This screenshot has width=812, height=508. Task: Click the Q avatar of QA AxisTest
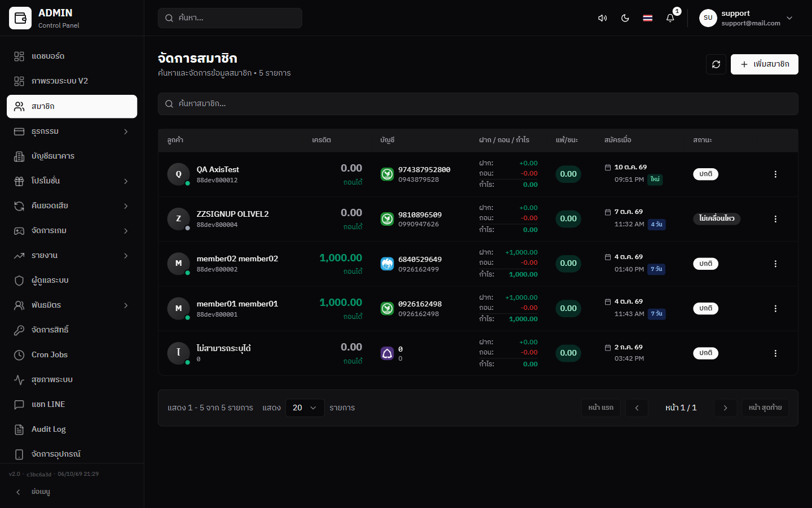(179, 174)
